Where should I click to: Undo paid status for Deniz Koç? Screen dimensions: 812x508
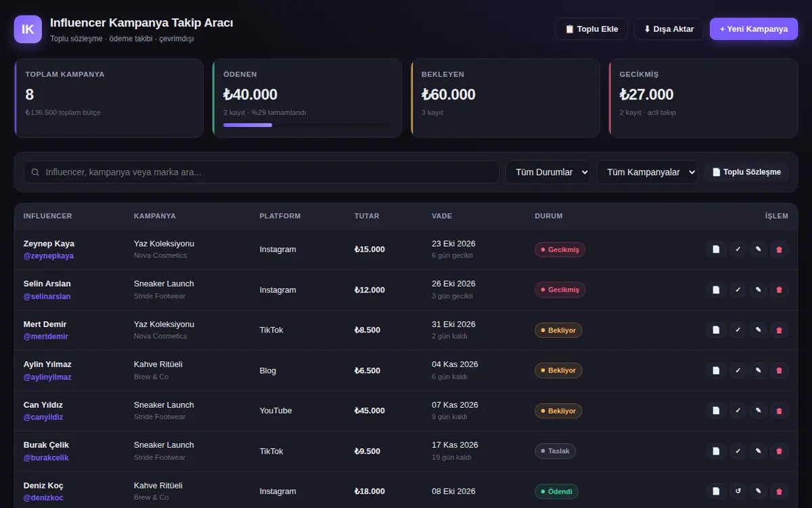tap(738, 491)
